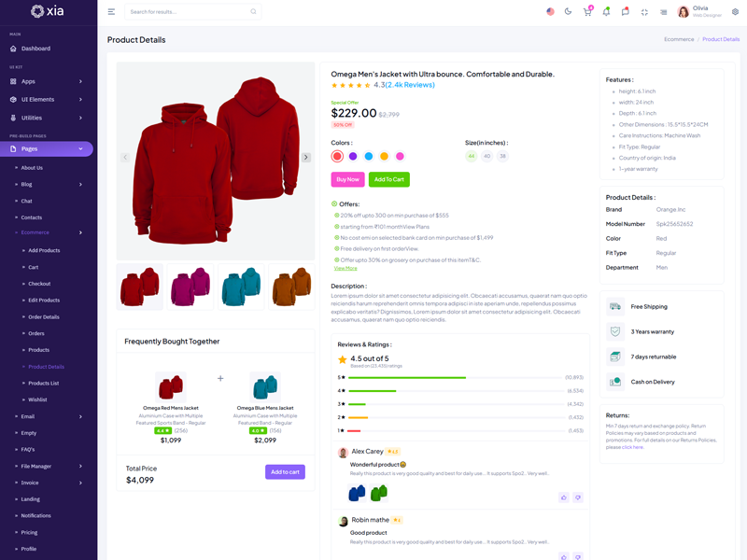The image size is (747, 560).
Task: Click the Buy Now button
Action: (x=347, y=179)
